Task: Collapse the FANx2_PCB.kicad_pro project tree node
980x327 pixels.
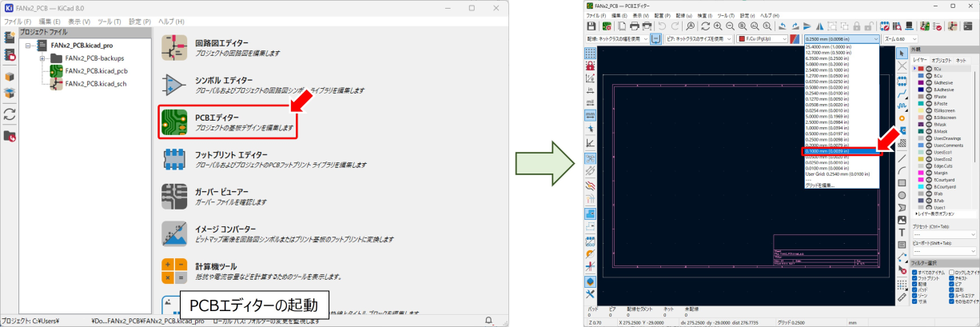Action: tap(29, 46)
